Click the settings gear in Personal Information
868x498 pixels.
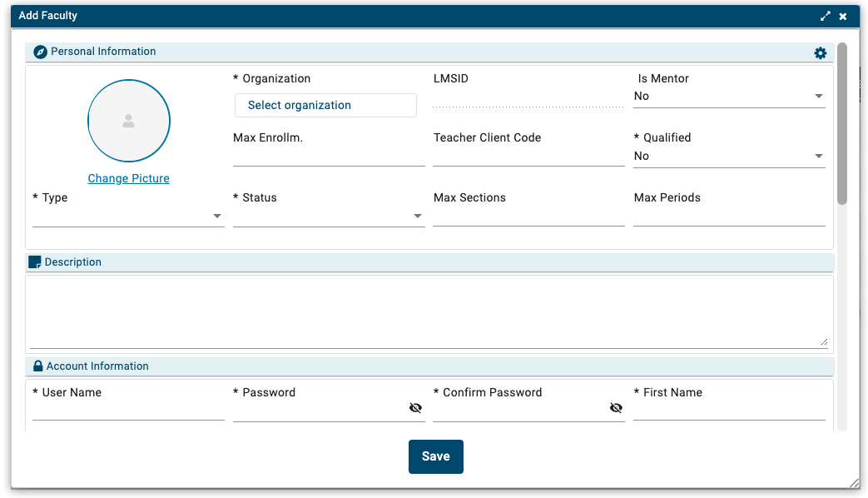[821, 53]
